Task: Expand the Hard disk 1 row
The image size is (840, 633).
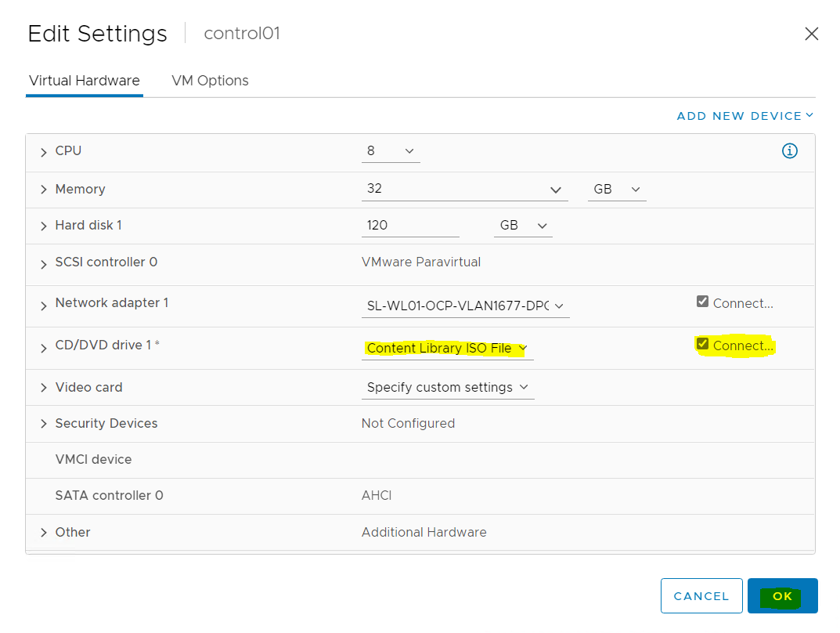Action: (x=44, y=226)
